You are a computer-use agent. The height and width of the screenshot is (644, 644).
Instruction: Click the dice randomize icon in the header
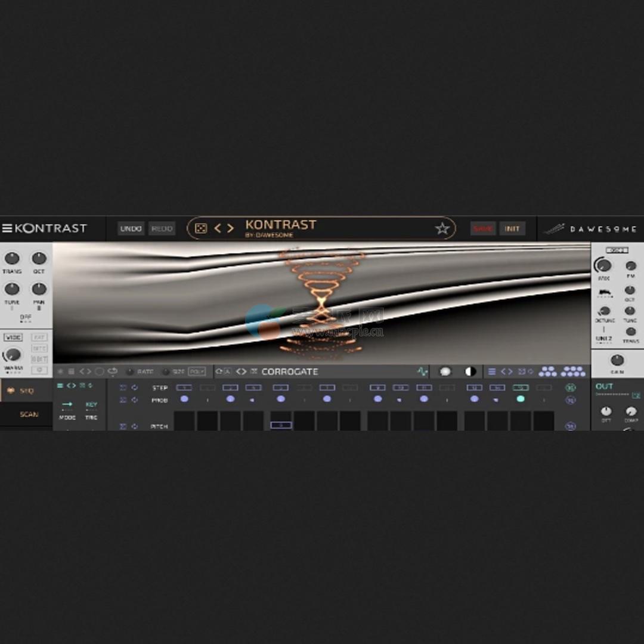[200, 228]
